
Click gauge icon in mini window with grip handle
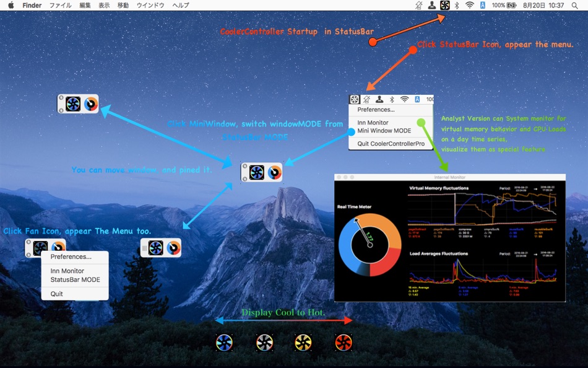173,248
